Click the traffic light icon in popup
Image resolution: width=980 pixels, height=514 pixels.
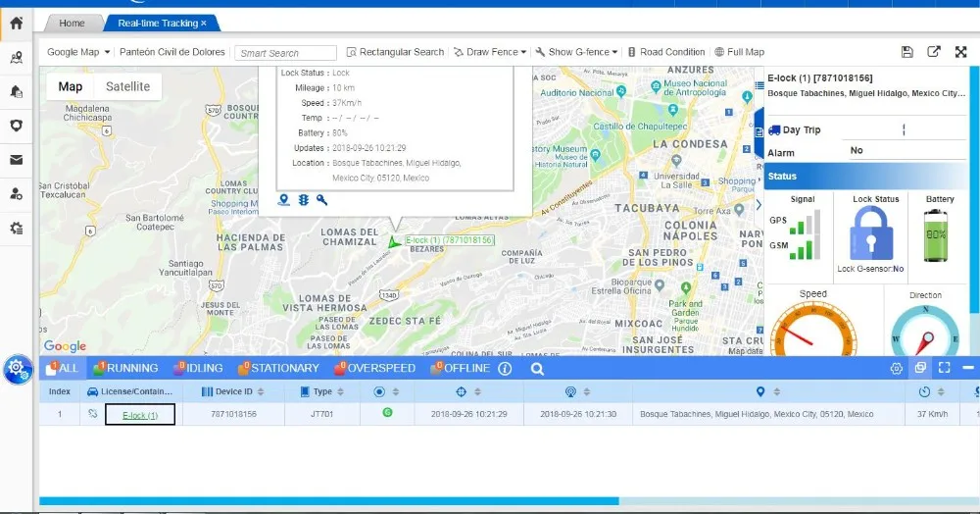(303, 199)
